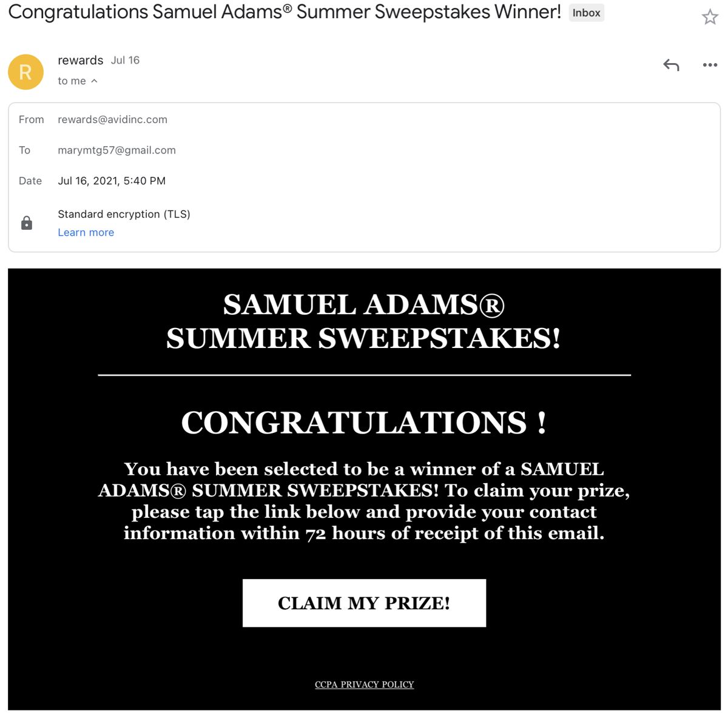Click the 'to me' recipient summary
This screenshot has height=716, width=728.
[x=72, y=81]
